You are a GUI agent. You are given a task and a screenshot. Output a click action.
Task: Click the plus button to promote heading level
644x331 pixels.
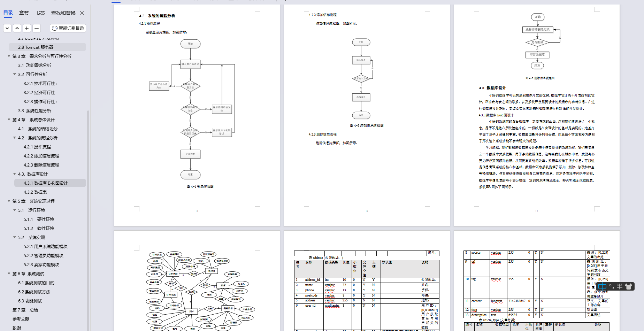pyautogui.click(x=27, y=28)
